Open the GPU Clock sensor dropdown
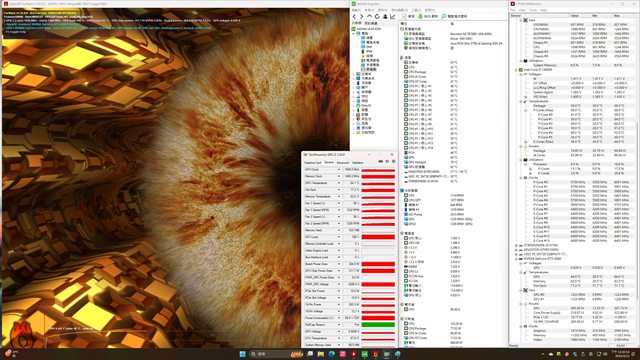 tap(338, 169)
